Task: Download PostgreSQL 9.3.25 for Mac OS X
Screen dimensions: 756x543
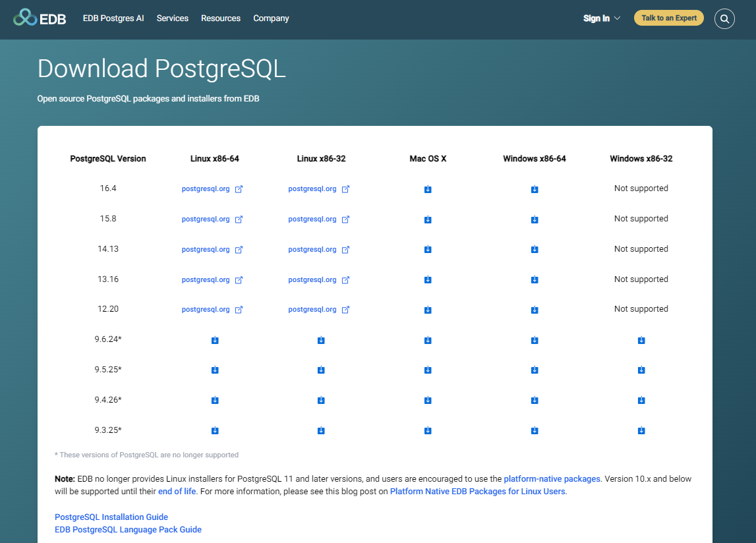Action: pos(428,430)
